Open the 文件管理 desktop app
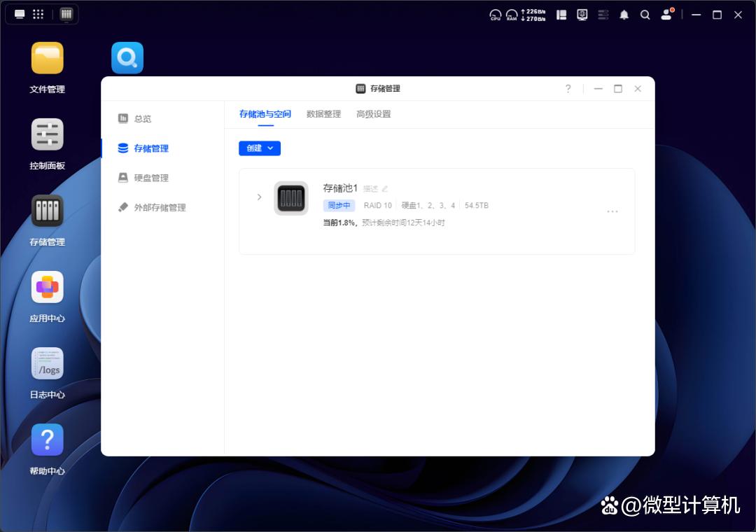The height and width of the screenshot is (532, 756). tap(48, 58)
